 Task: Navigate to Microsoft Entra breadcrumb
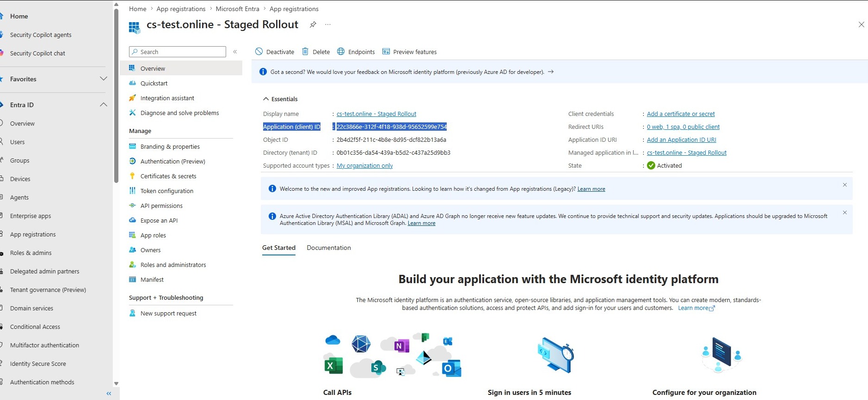pyautogui.click(x=237, y=9)
